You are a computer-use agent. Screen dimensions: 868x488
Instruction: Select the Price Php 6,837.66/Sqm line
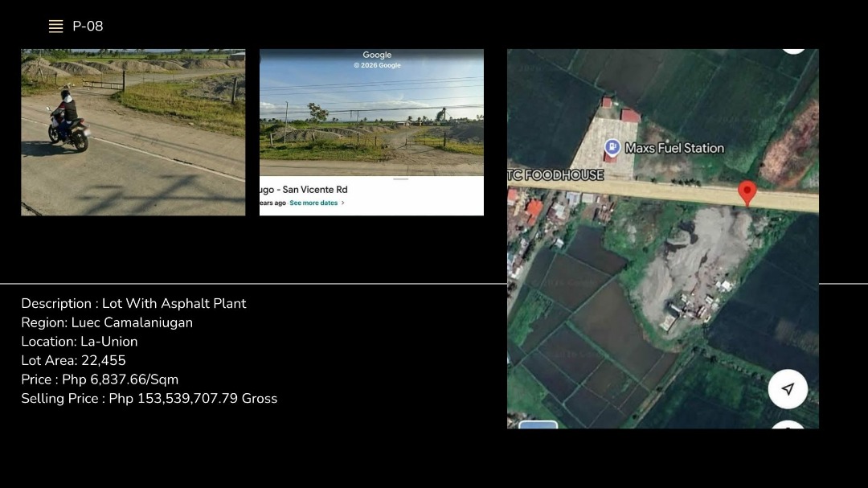[100, 379]
